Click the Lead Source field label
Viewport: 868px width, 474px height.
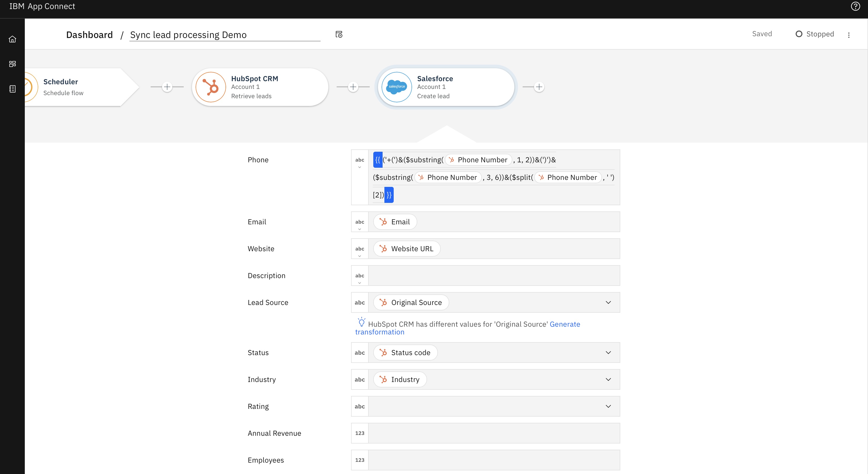pos(268,302)
